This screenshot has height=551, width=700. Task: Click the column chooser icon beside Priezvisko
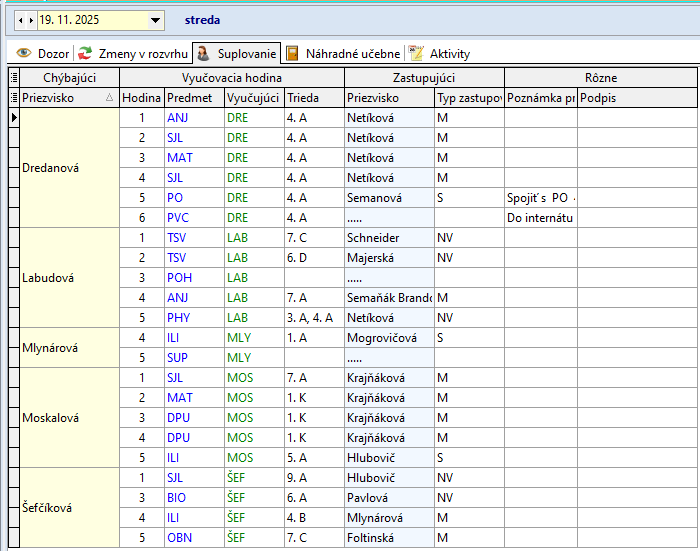[x=13, y=98]
